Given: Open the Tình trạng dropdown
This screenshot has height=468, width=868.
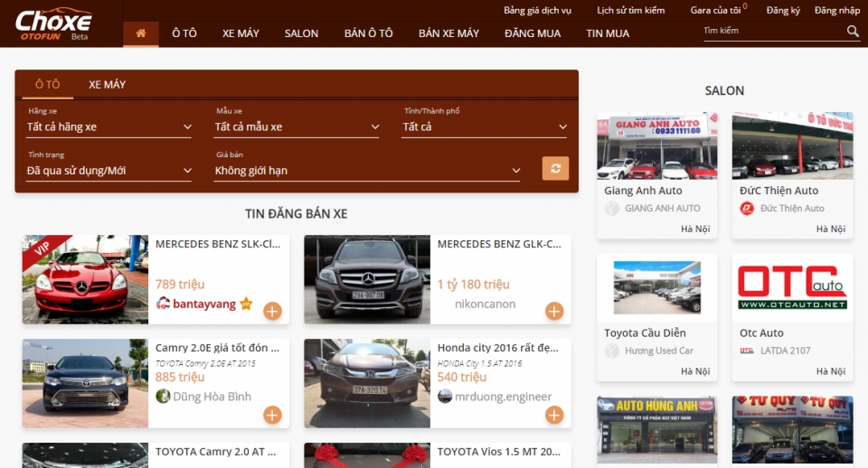Looking at the screenshot, I should (109, 171).
